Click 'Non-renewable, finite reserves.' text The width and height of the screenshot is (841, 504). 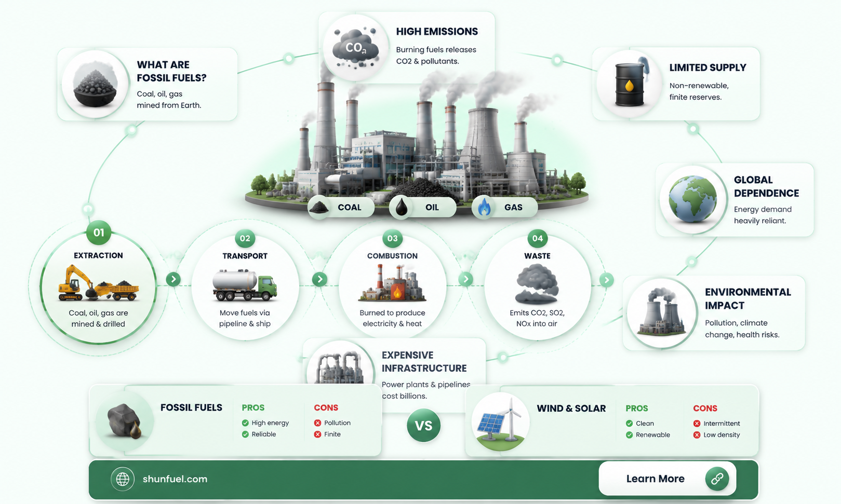(699, 91)
